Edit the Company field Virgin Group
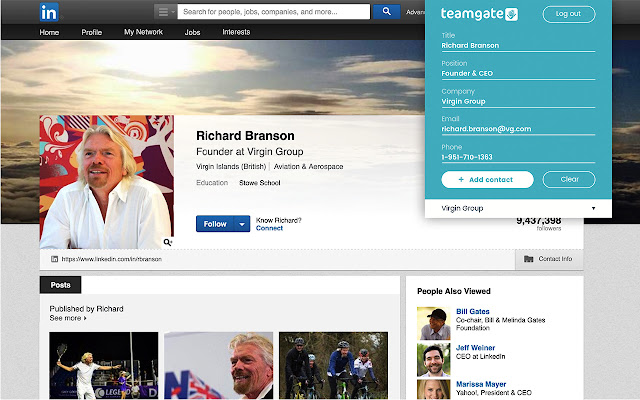This screenshot has width=640, height=400. click(x=518, y=101)
